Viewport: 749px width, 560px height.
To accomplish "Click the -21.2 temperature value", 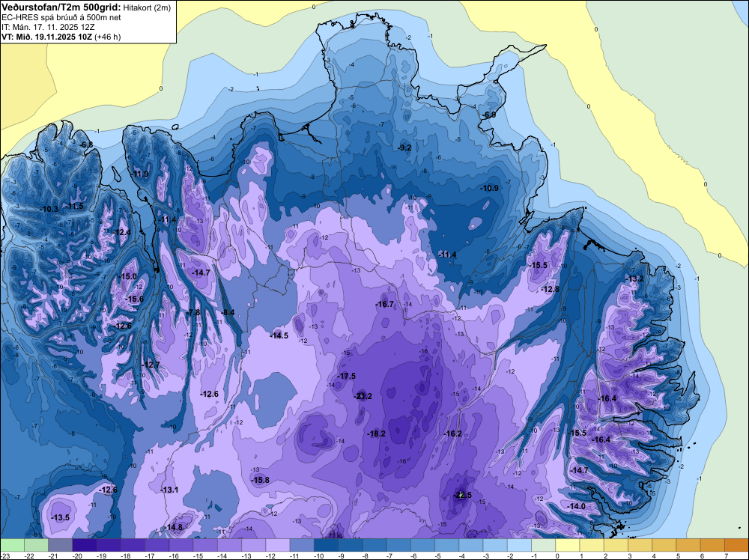I will tap(363, 396).
